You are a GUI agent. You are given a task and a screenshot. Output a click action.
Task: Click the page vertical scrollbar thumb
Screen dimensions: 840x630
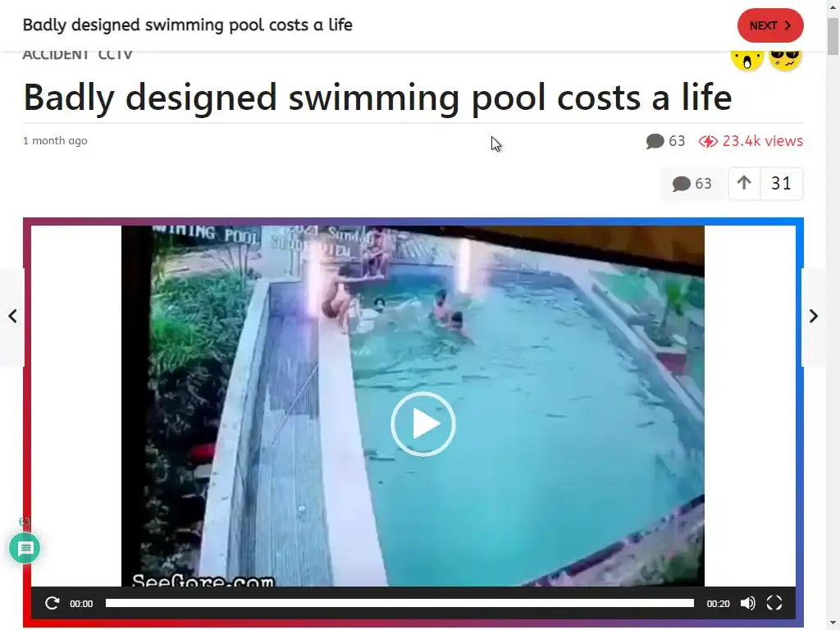pyautogui.click(x=833, y=36)
